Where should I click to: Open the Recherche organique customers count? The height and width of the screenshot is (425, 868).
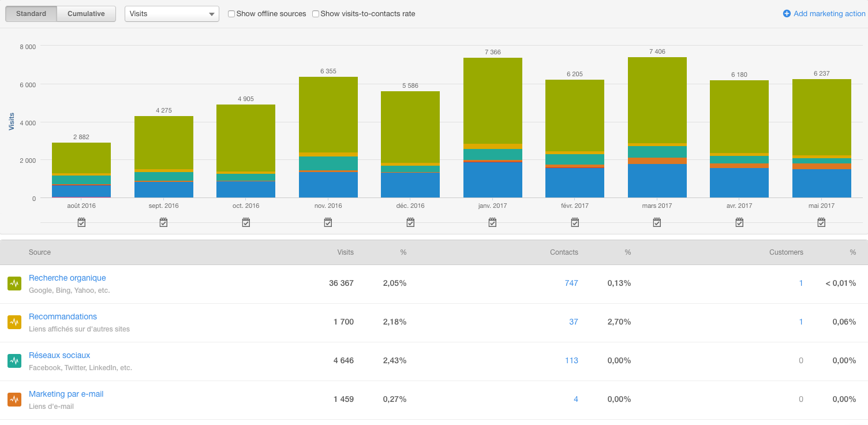[x=801, y=283]
